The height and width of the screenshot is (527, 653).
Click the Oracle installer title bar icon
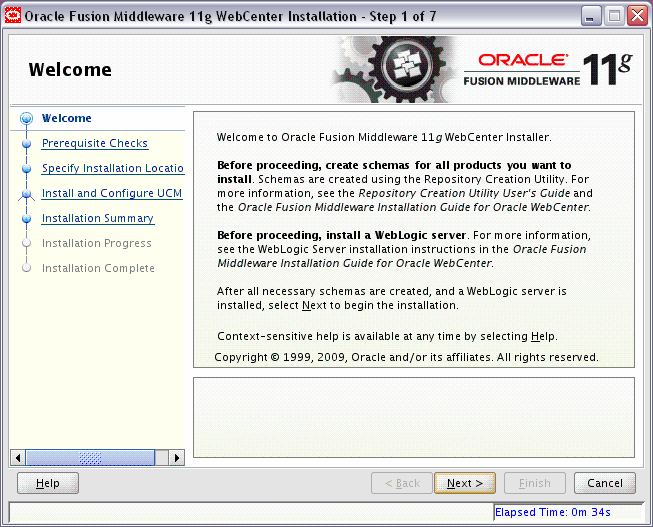tap(12, 16)
